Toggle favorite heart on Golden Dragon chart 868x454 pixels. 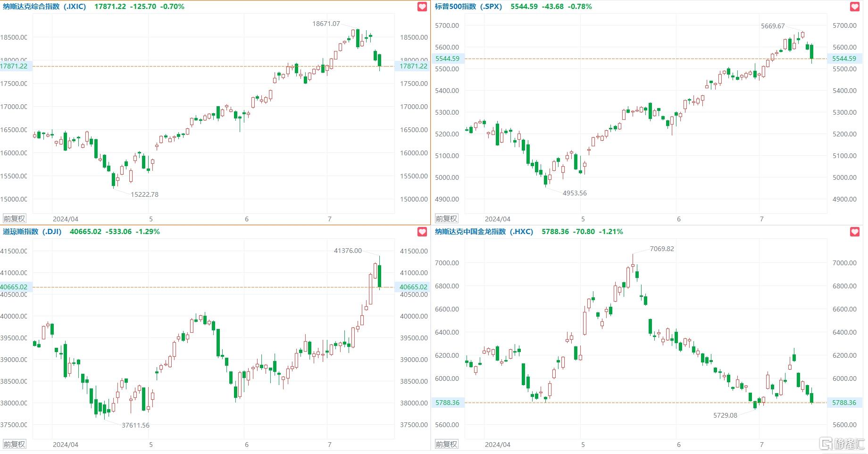pos(855,232)
